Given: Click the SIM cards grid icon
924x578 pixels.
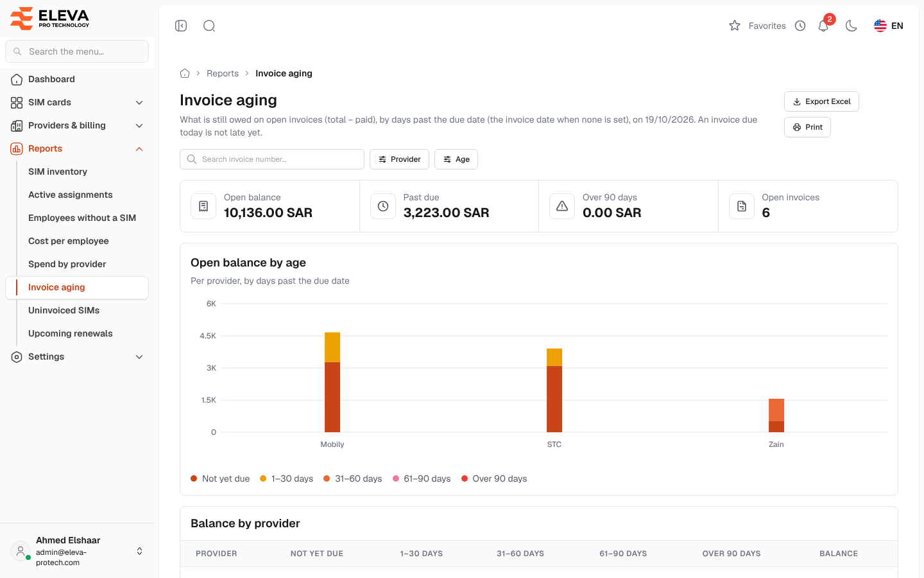Looking at the screenshot, I should 17,102.
